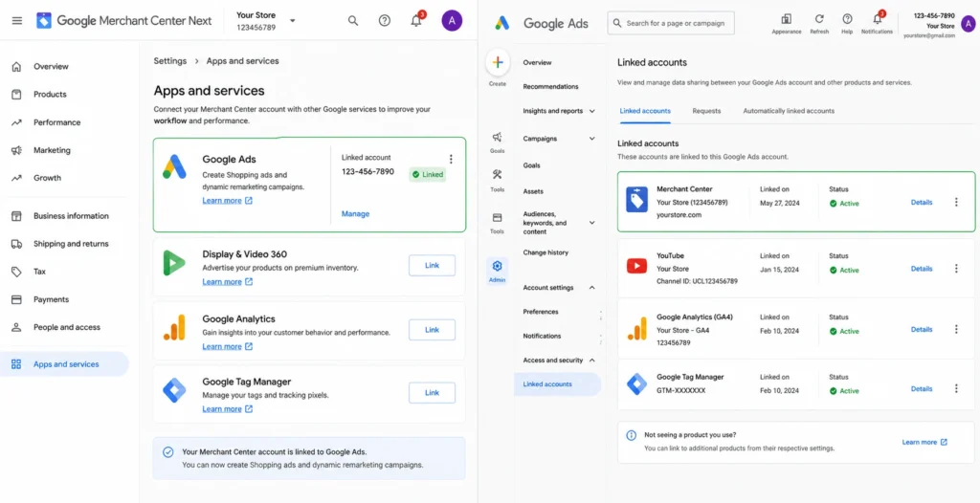
Task: Click the Appearance icon in Google Ads
Action: pos(787,19)
